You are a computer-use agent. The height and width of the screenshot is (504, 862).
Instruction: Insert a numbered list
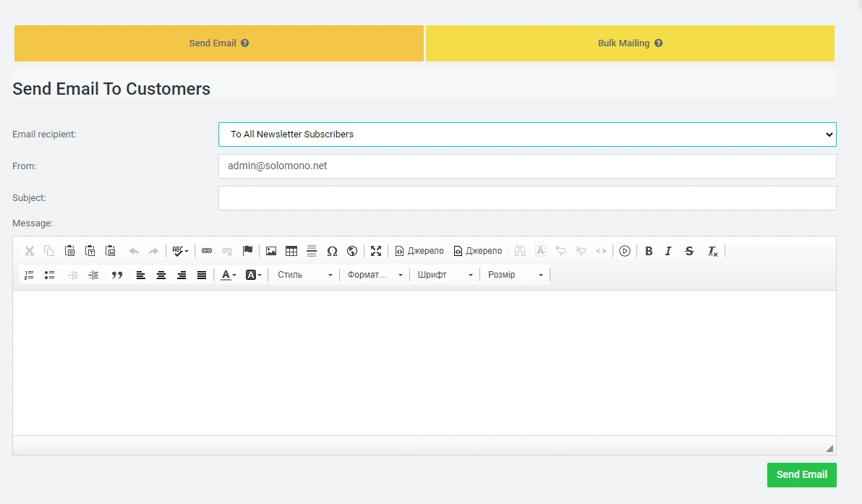click(29, 275)
